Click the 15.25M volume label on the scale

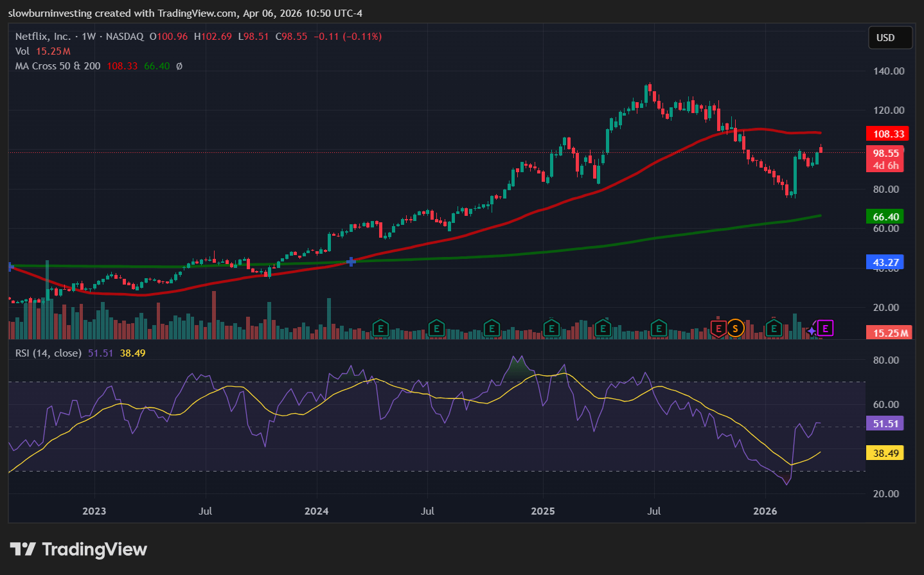click(890, 333)
